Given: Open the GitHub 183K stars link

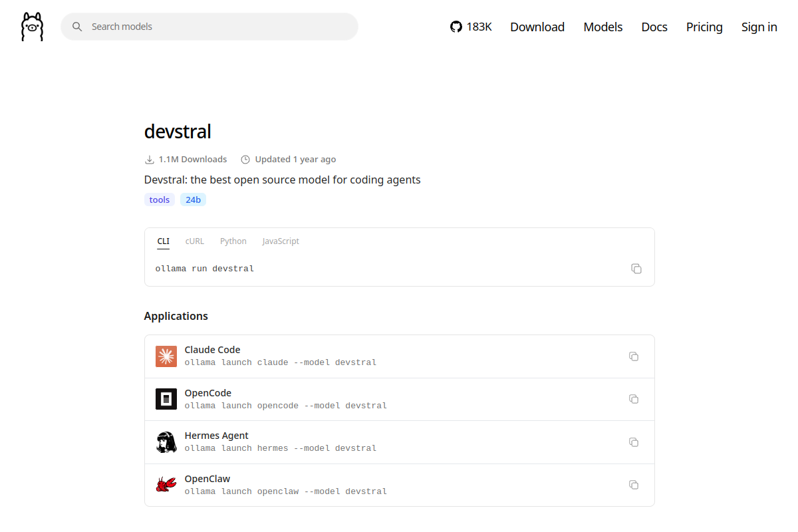Looking at the screenshot, I should (x=471, y=27).
